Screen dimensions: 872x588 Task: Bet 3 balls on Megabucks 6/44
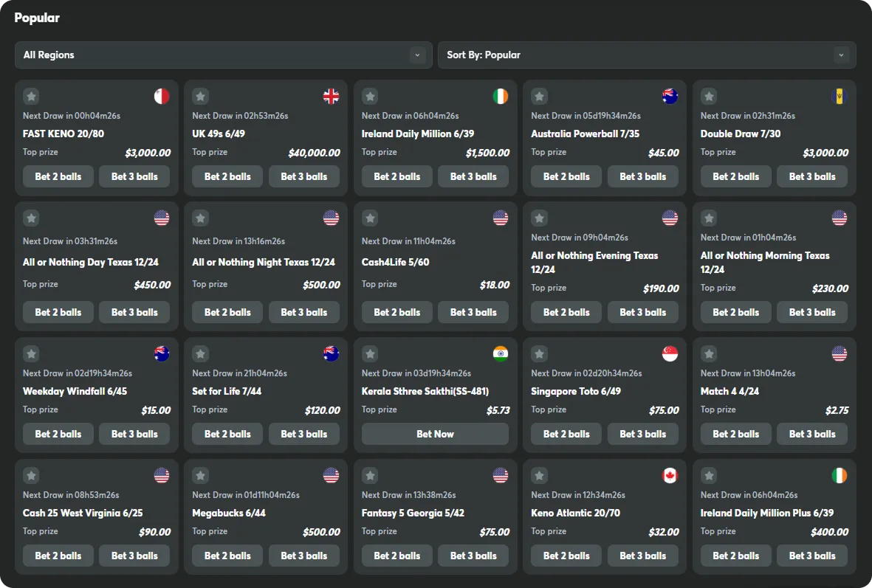[x=304, y=556]
